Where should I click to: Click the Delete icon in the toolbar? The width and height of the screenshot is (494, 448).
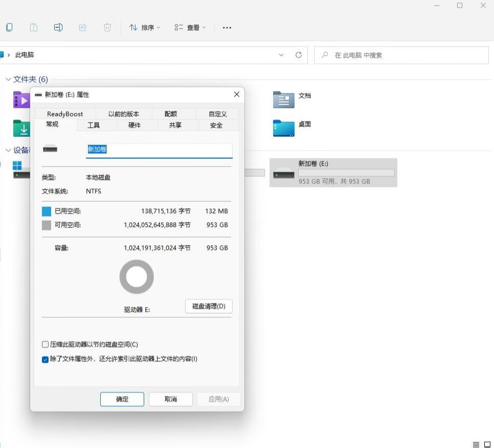pos(107,27)
